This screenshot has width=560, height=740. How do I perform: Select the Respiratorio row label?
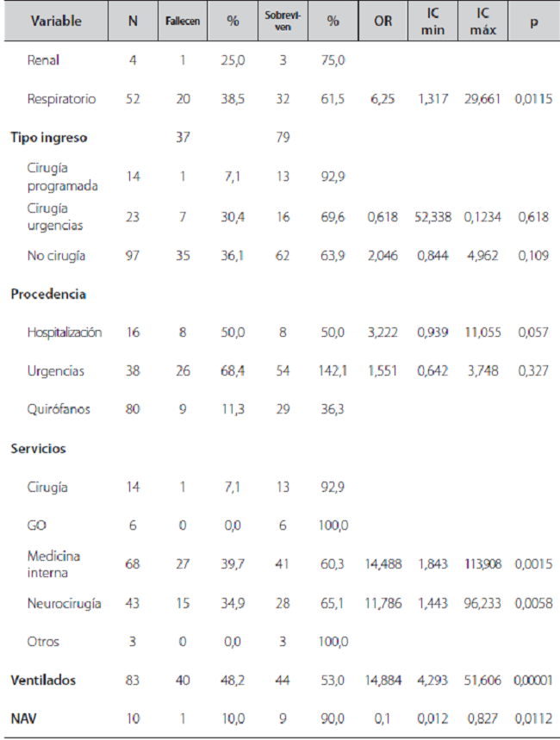click(x=60, y=99)
